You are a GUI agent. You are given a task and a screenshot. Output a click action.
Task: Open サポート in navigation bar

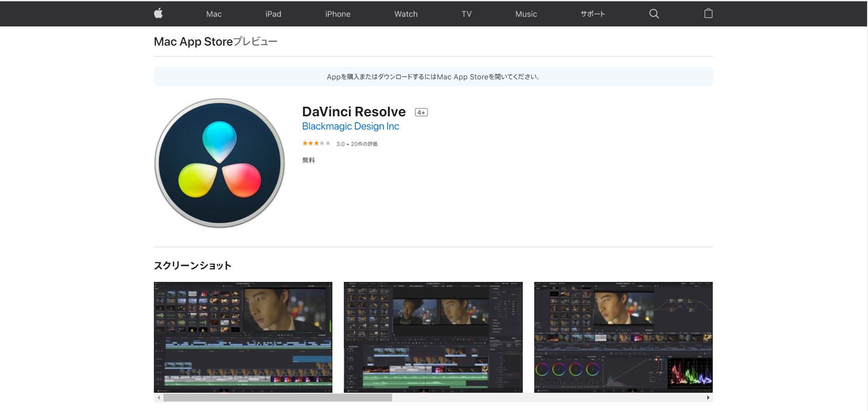[593, 14]
